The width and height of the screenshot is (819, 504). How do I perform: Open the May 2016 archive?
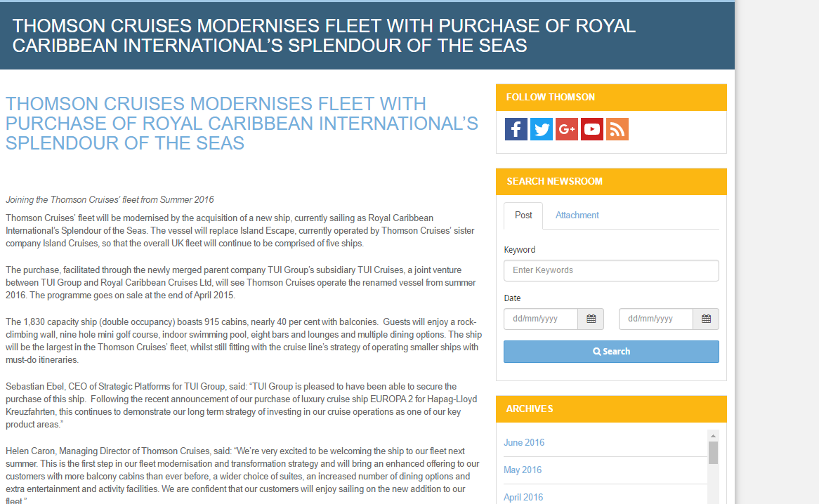pos(523,470)
